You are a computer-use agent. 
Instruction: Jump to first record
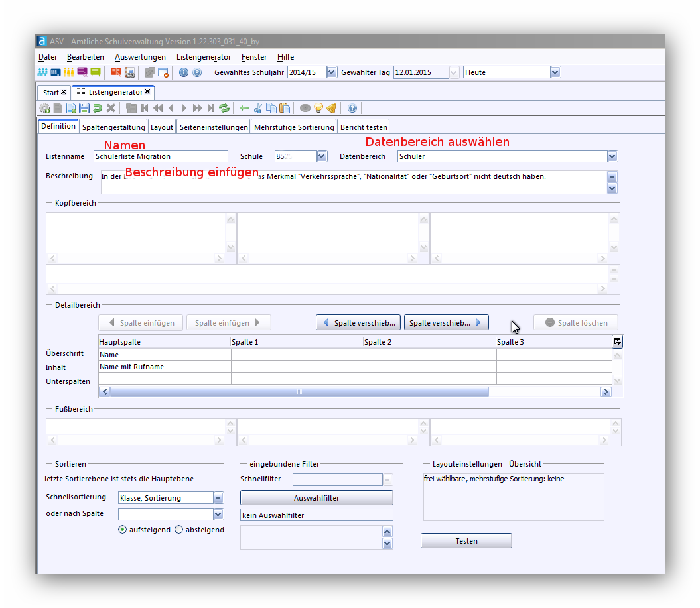(x=144, y=108)
